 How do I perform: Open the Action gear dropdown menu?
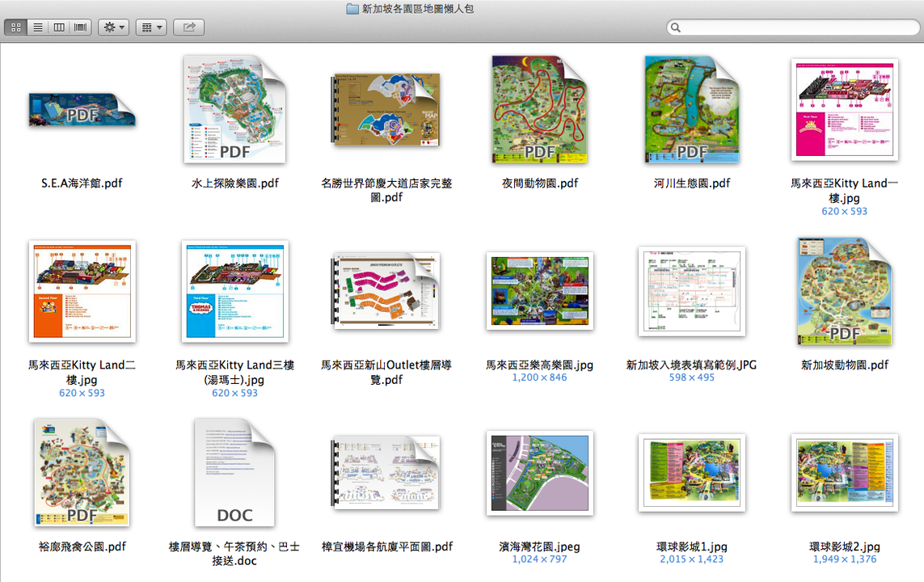pyautogui.click(x=113, y=27)
